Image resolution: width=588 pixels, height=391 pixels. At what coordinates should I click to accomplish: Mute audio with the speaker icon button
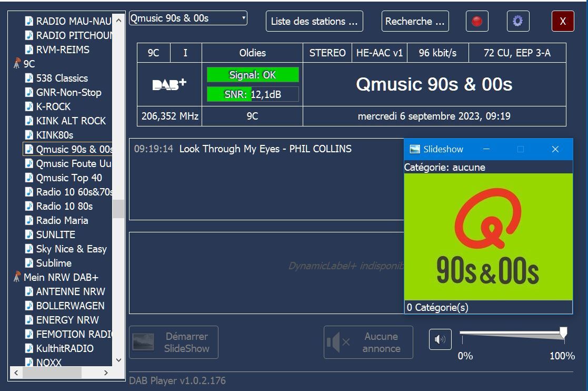(440, 339)
